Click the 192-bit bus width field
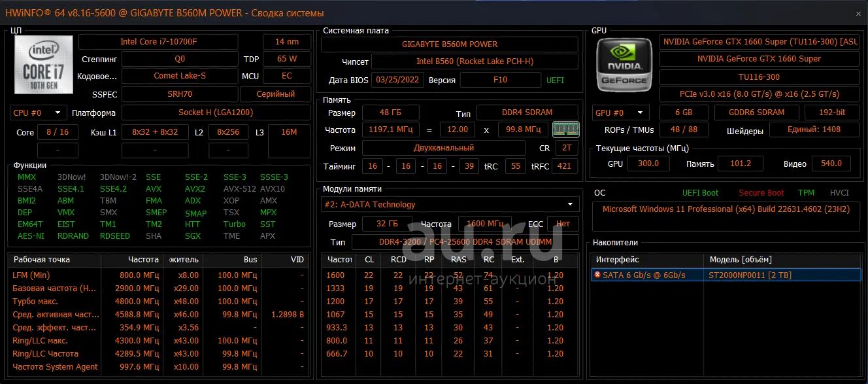The width and height of the screenshot is (868, 384). click(832, 113)
